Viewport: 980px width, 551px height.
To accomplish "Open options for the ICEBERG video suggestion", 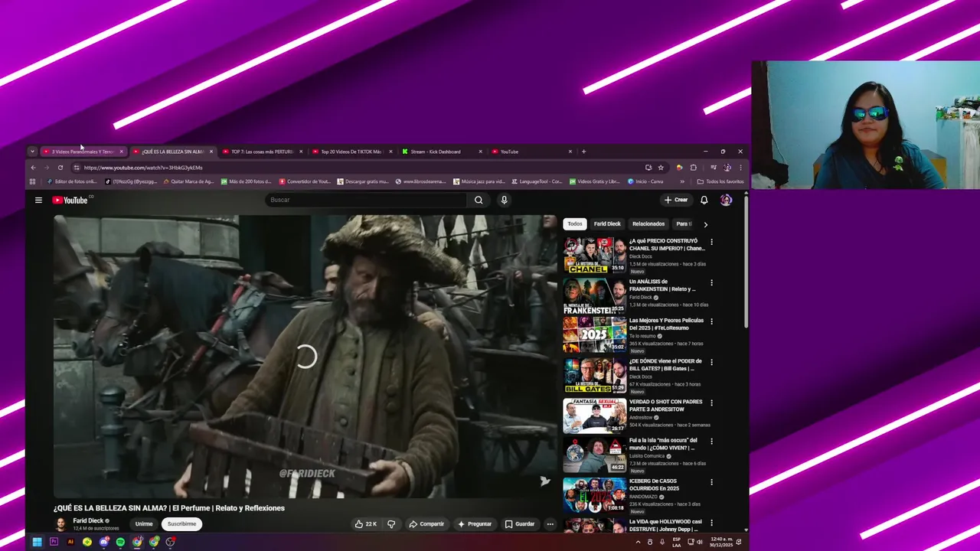I will tap(711, 482).
